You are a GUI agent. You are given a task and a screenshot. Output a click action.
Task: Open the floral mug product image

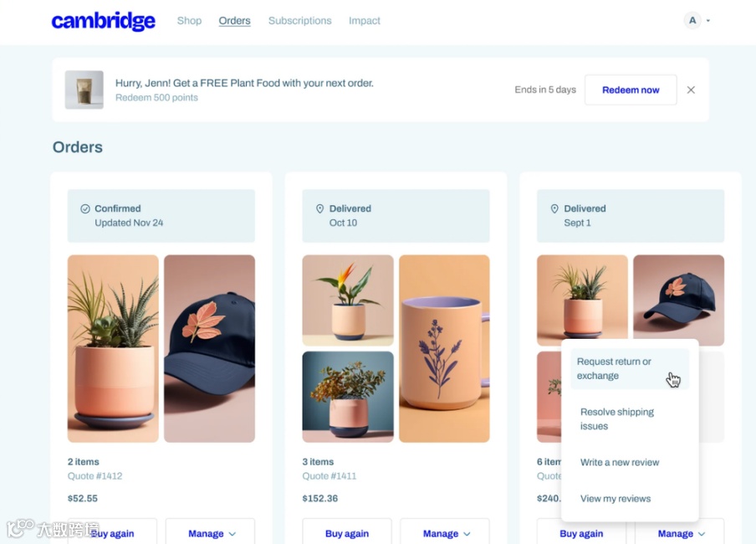click(x=444, y=348)
